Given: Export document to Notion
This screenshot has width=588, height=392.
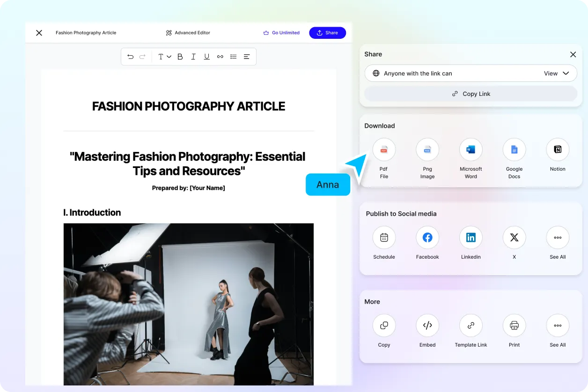Looking at the screenshot, I should coord(558,150).
